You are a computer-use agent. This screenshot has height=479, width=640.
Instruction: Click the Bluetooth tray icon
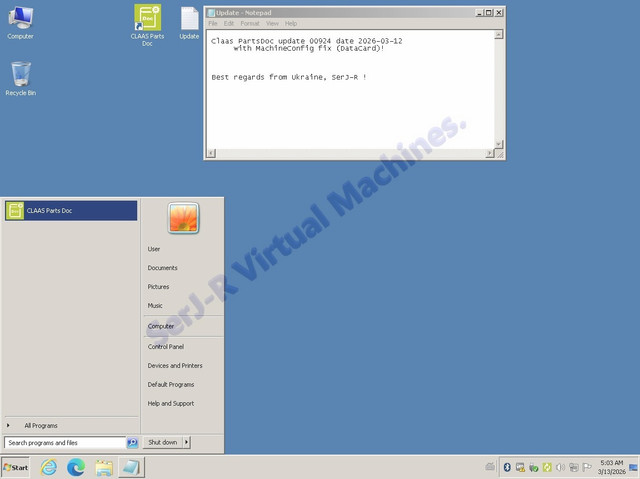507,467
